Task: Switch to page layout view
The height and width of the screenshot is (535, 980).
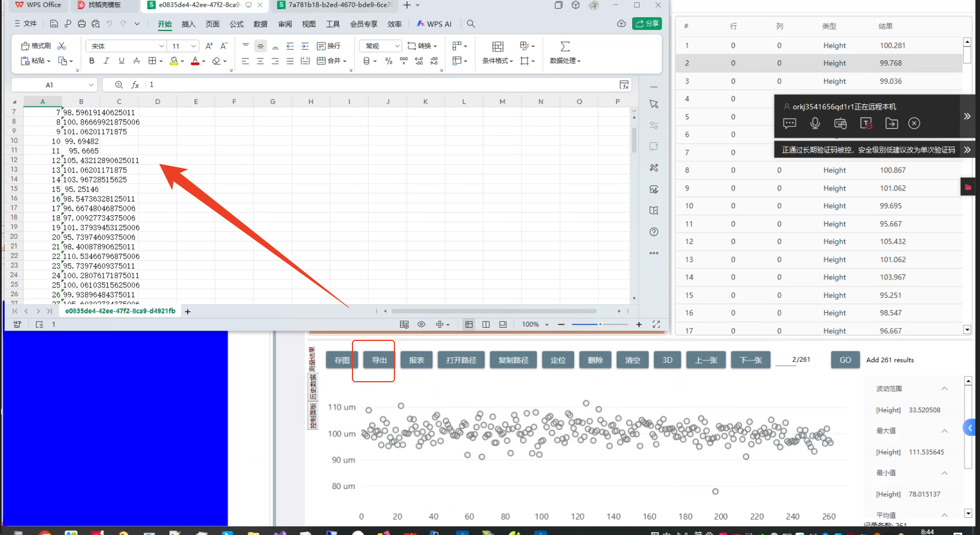Action: tap(486, 324)
